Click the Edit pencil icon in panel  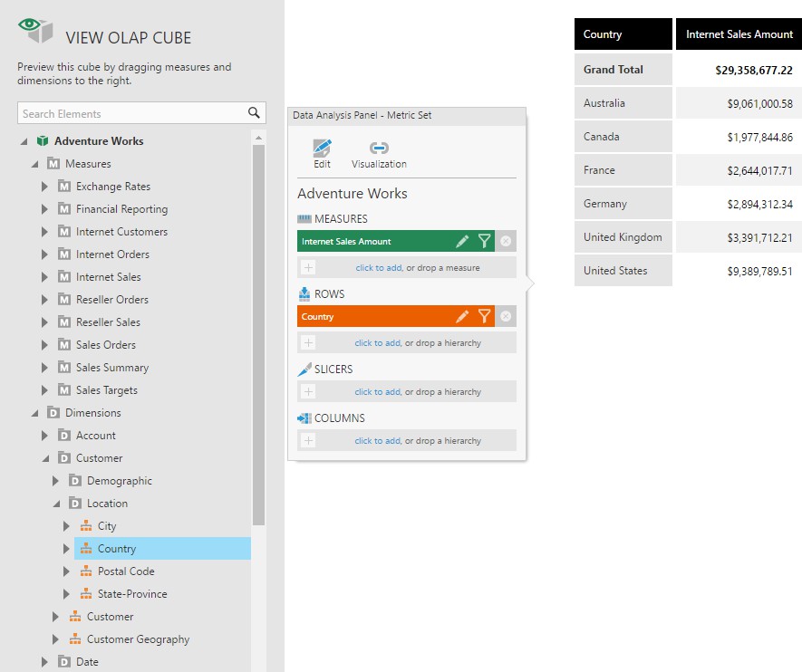[322, 149]
